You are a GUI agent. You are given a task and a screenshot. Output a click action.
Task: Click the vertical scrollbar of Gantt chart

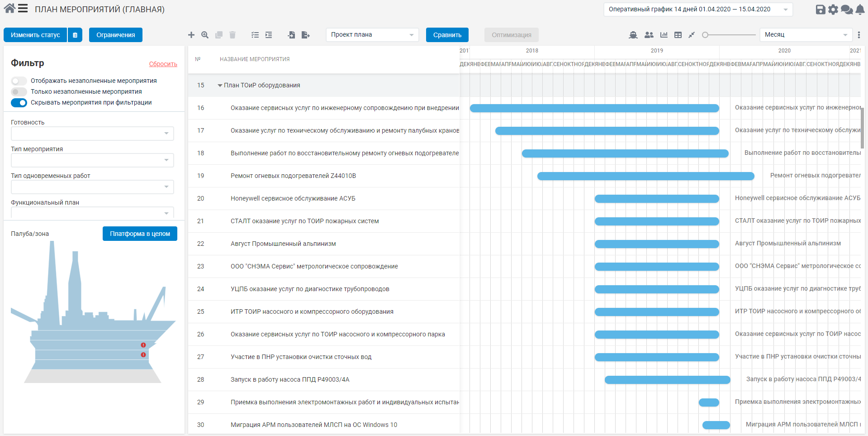tap(863, 129)
